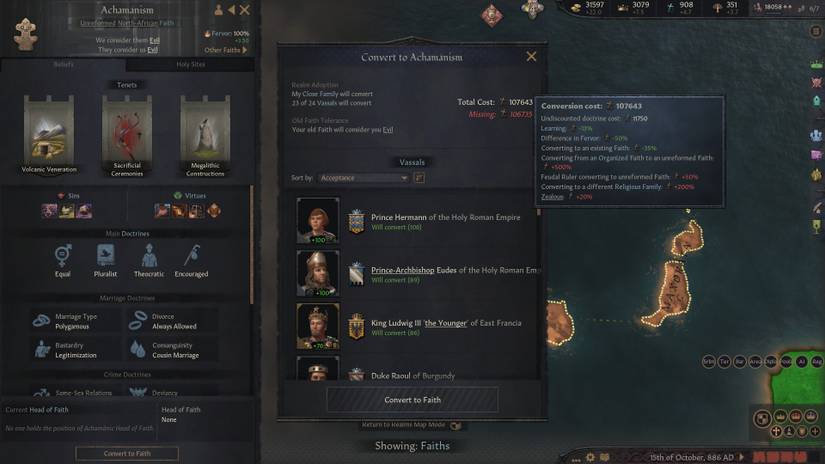This screenshot has height=464, width=825.
Task: Switch to the Beliefs tab
Action: pos(63,65)
